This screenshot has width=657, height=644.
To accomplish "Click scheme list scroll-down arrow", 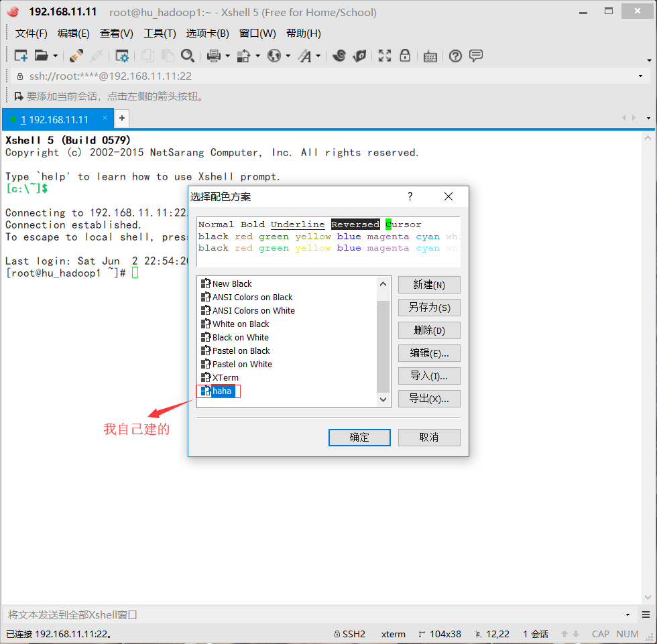I will [383, 399].
